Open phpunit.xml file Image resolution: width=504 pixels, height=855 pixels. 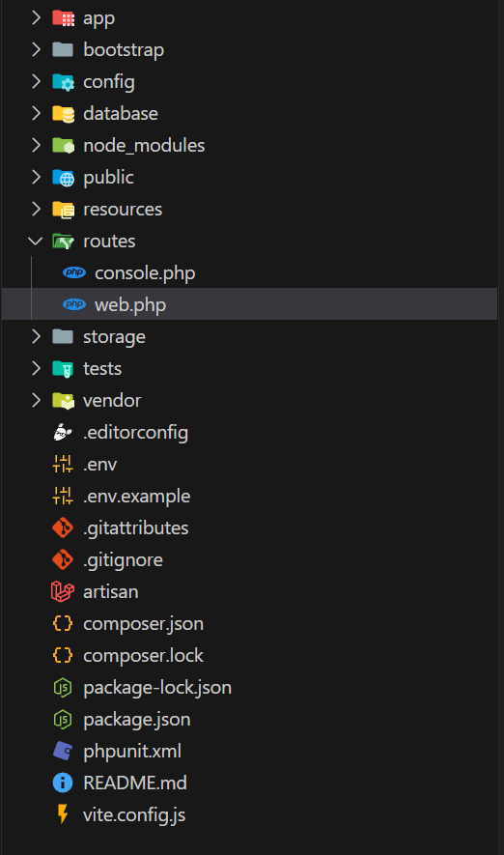click(132, 752)
